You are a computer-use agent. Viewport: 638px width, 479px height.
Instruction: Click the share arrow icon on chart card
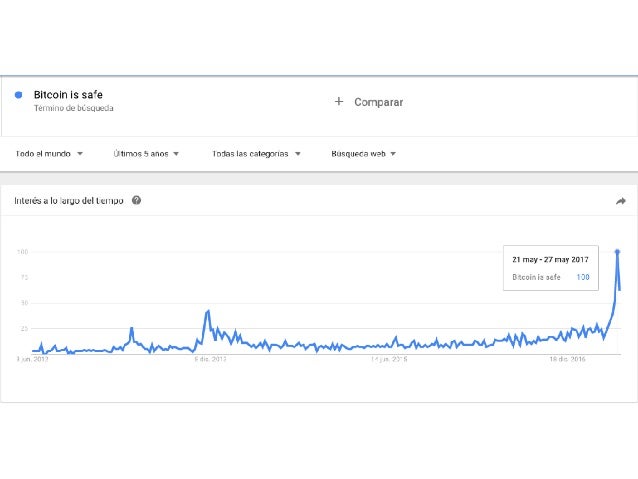coord(620,201)
